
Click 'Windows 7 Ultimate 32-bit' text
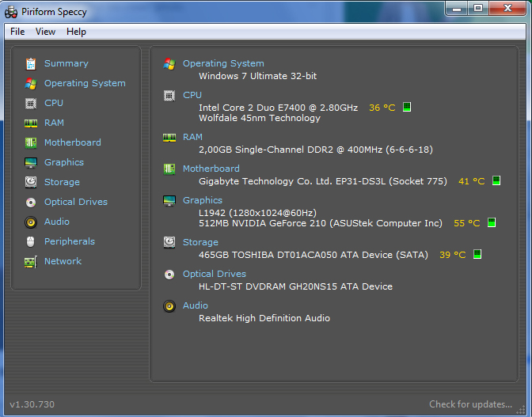click(258, 76)
